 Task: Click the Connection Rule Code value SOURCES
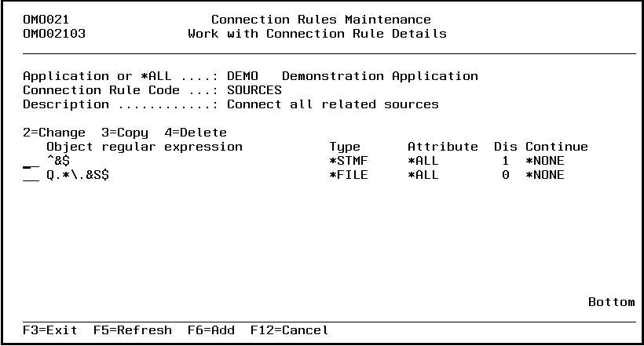254,90
